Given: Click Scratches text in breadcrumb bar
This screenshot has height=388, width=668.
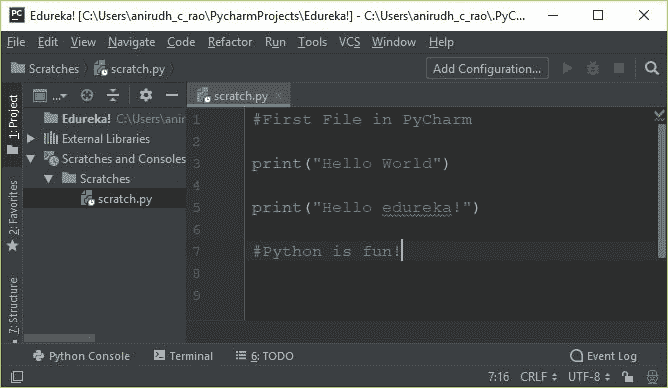Looking at the screenshot, I should (x=54, y=69).
